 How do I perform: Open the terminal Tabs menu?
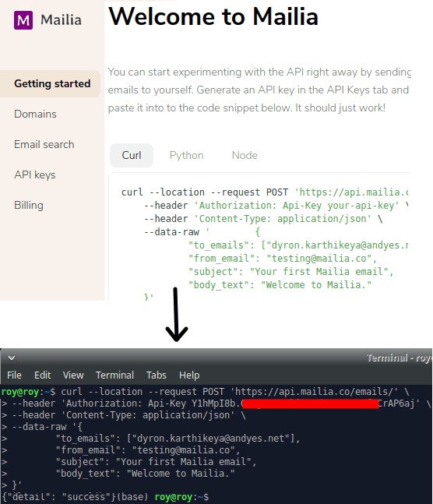(157, 375)
